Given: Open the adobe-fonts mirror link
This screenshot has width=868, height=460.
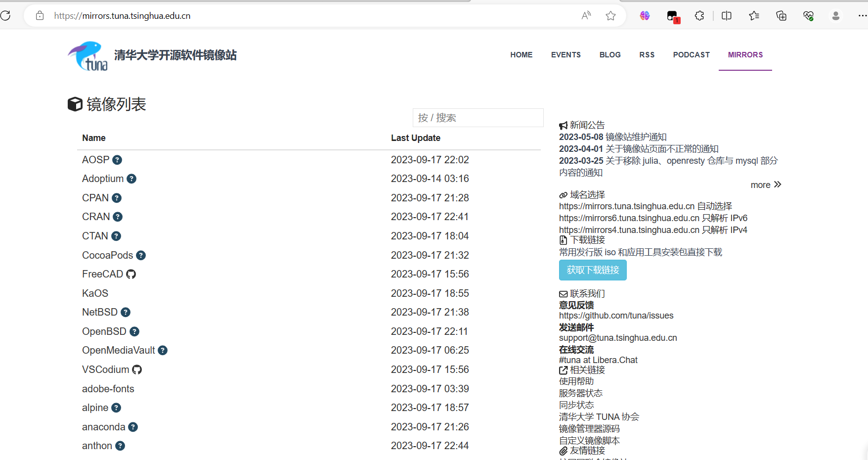Looking at the screenshot, I should 108,389.
